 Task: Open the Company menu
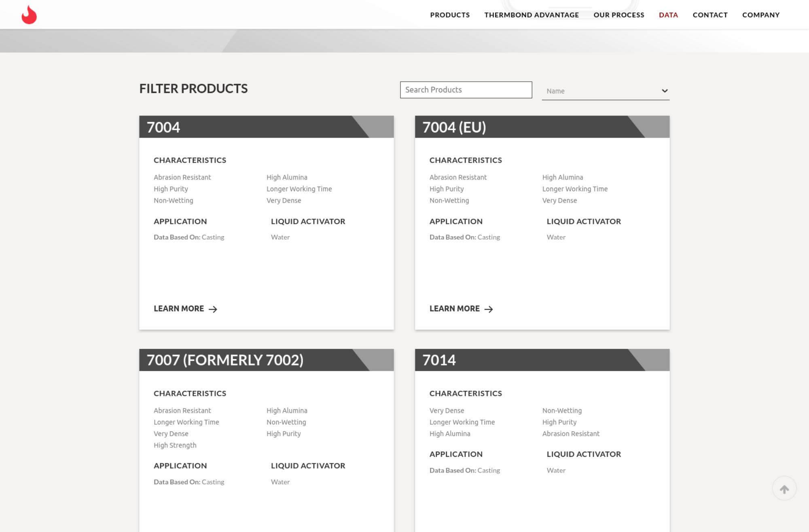tap(761, 15)
